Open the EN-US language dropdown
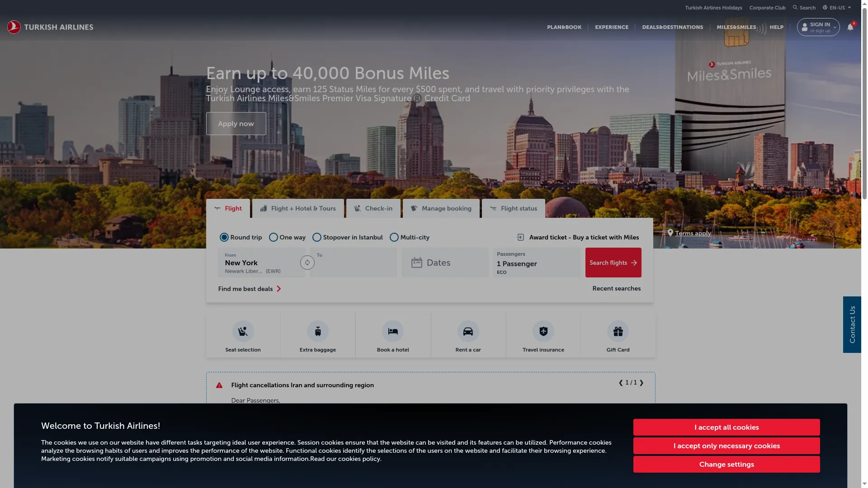This screenshot has width=868, height=488. tap(837, 8)
